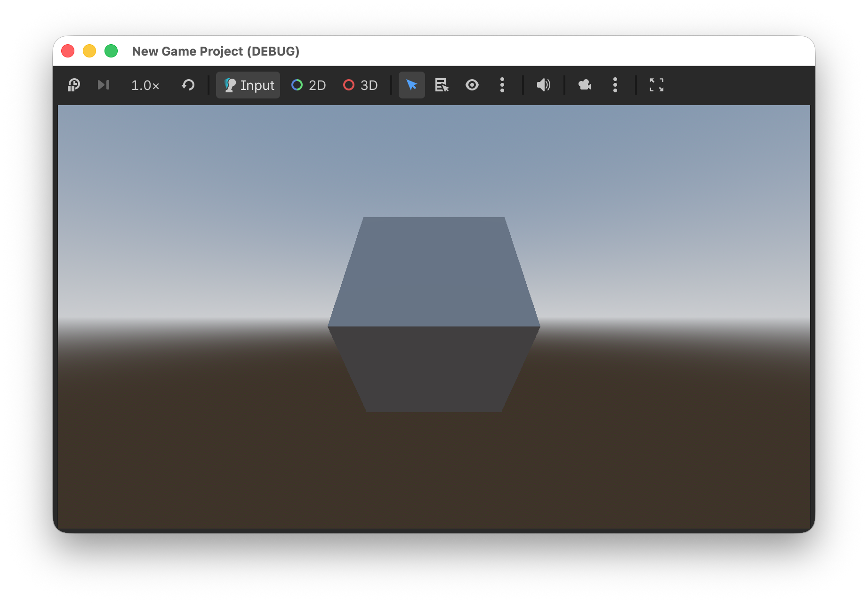Activate the list selection tool icon
This screenshot has width=868, height=603.
point(442,85)
